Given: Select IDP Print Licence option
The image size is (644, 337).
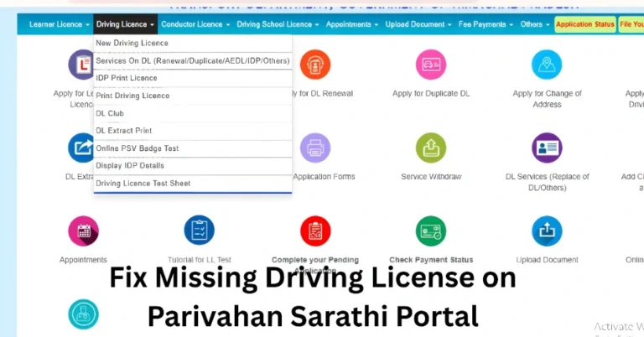Looking at the screenshot, I should tap(193, 78).
